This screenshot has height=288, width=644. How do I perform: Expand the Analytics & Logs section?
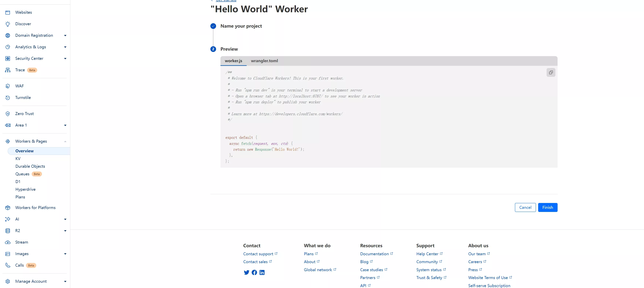tap(65, 47)
